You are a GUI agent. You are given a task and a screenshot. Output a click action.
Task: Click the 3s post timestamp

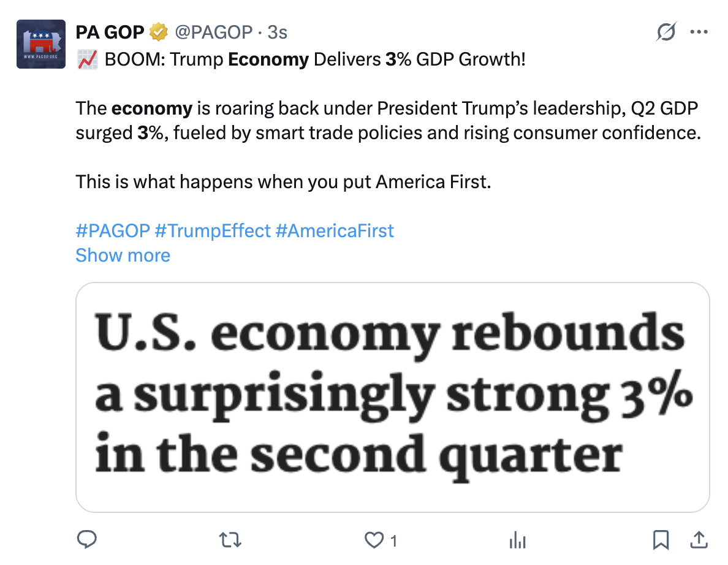click(278, 31)
